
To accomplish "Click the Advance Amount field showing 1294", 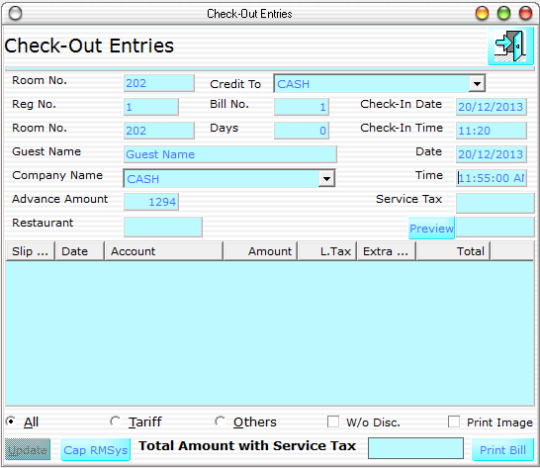I will (x=151, y=202).
